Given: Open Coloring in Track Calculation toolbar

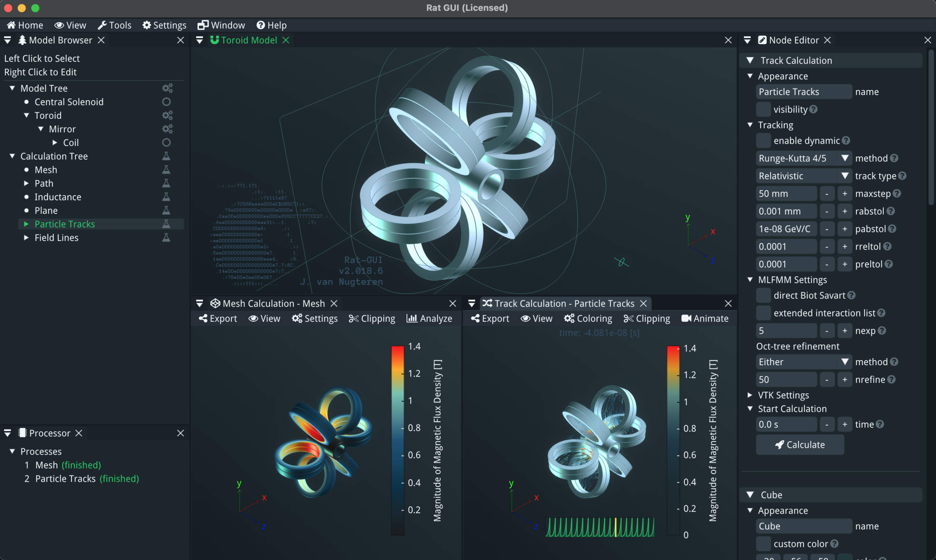Looking at the screenshot, I should click(588, 318).
